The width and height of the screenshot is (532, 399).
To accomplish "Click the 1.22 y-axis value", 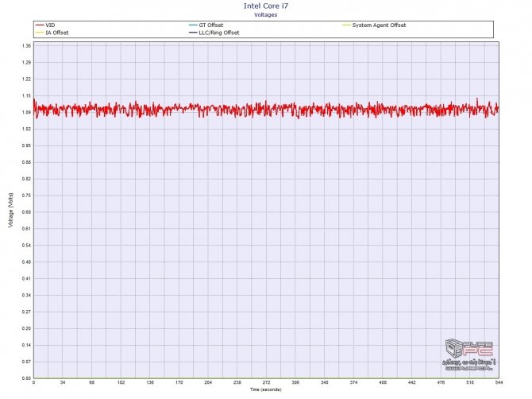I will coord(26,79).
